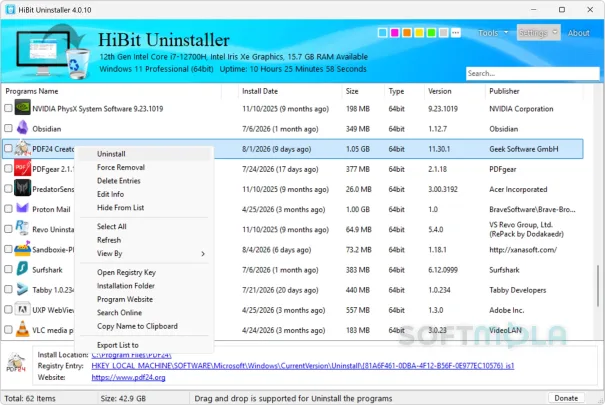This screenshot has width=605, height=405.
Task: Check the UXP WebView checkbox
Action: pyautogui.click(x=8, y=309)
